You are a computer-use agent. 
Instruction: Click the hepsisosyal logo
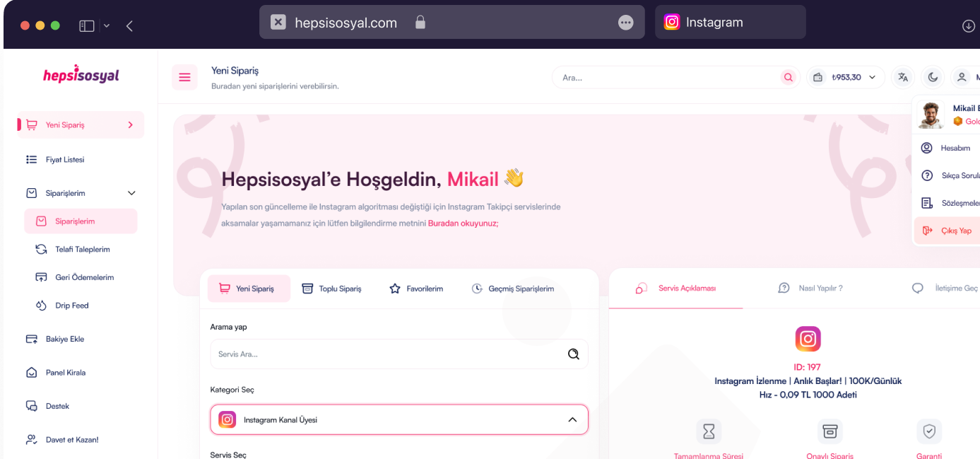coord(81,75)
